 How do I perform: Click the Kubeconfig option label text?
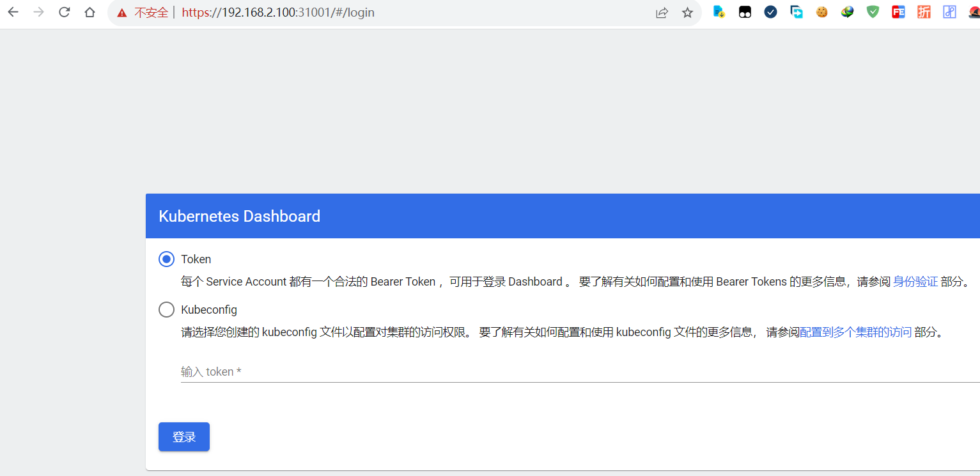209,310
